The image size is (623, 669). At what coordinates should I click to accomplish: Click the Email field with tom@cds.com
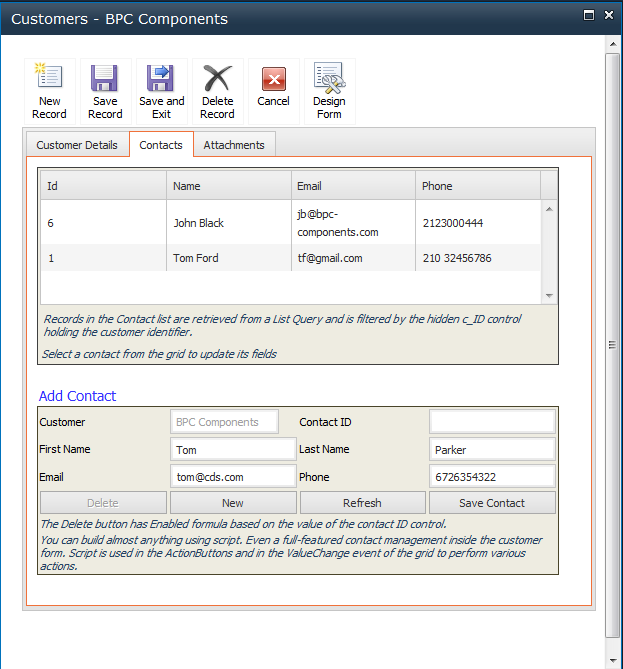[233, 477]
